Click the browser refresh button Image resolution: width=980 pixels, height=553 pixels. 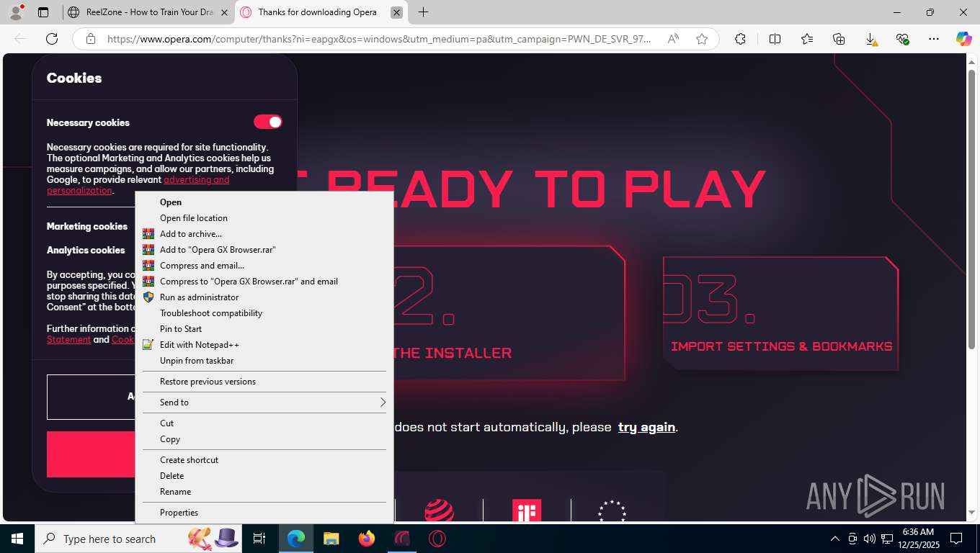click(x=51, y=39)
